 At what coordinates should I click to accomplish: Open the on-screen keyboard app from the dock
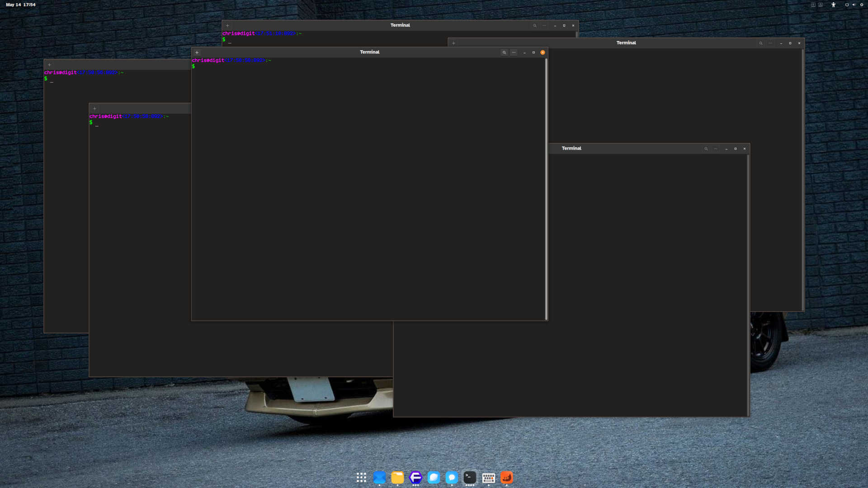pyautogui.click(x=488, y=478)
